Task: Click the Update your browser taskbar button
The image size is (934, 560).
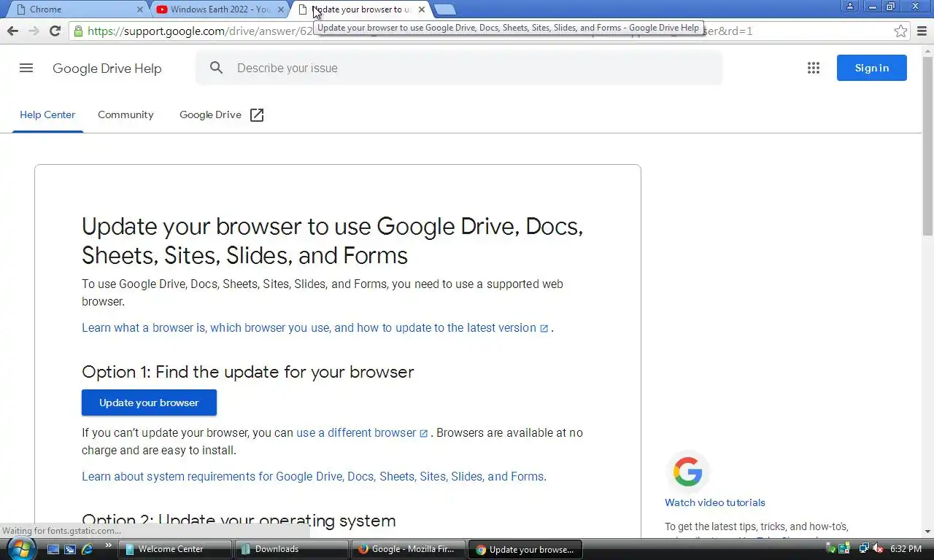Action: coord(525,549)
